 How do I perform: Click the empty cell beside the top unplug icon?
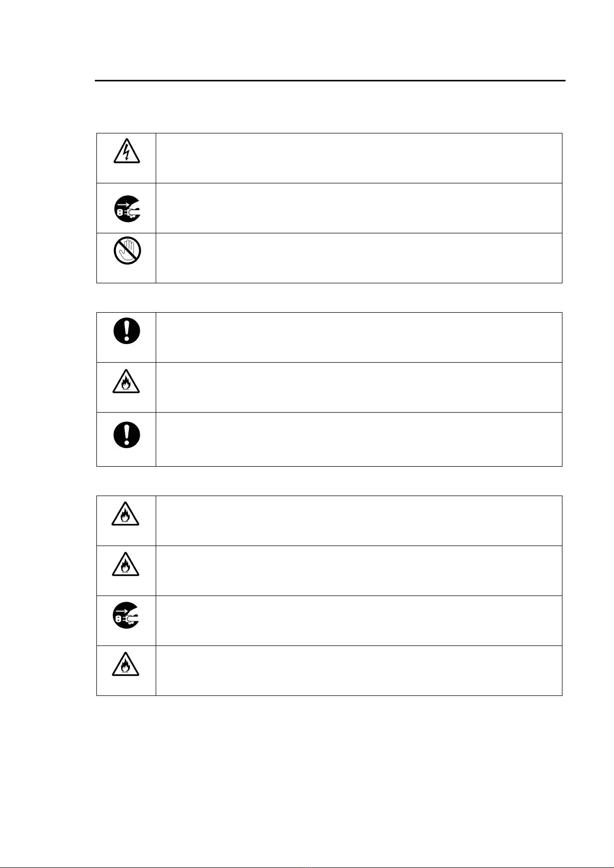[358, 208]
